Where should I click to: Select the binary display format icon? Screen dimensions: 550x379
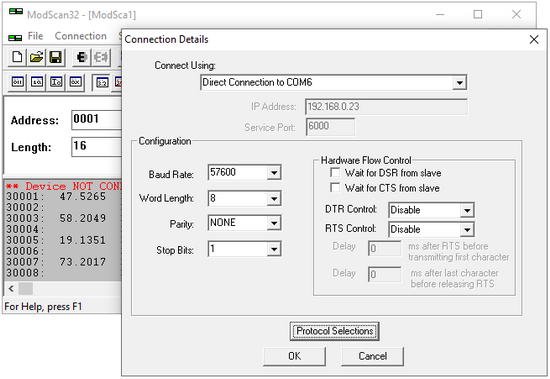pos(17,82)
